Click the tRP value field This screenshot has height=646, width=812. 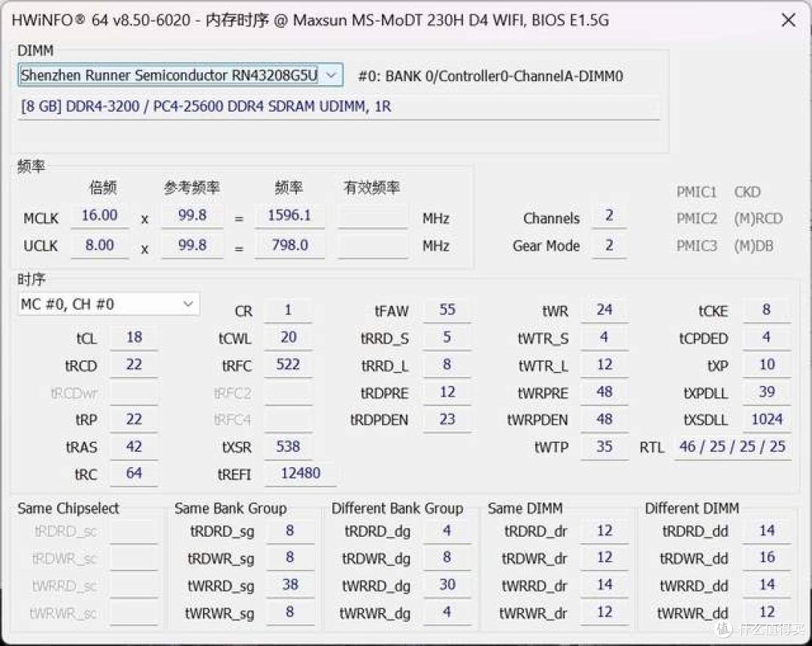[134, 419]
